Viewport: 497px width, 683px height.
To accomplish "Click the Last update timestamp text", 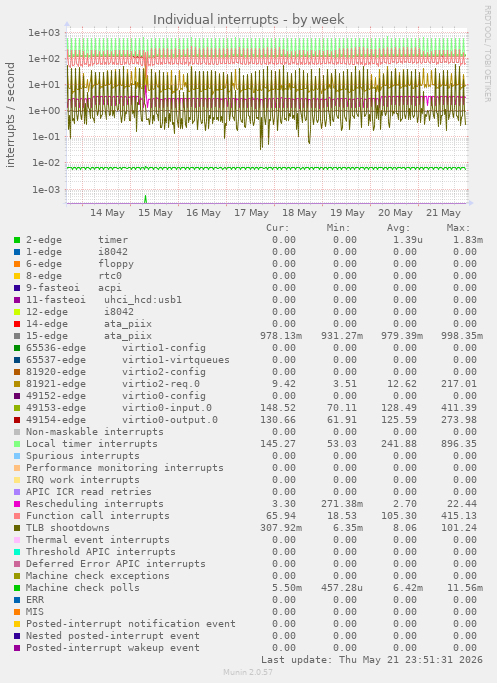I will [x=372, y=659].
